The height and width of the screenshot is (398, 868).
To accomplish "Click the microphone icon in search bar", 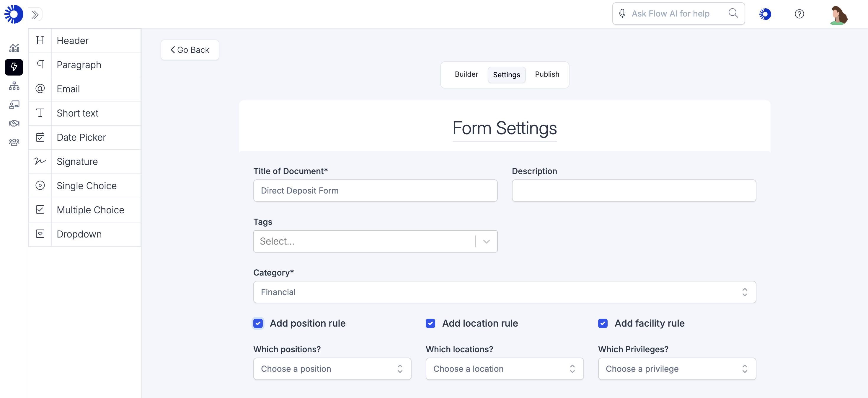I will point(622,14).
